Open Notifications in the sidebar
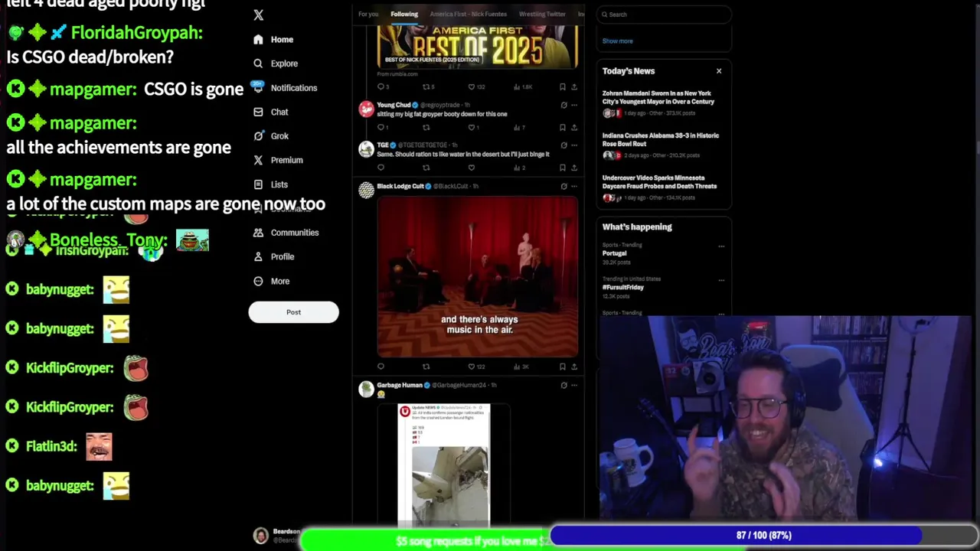This screenshot has width=980, height=551. (285, 88)
